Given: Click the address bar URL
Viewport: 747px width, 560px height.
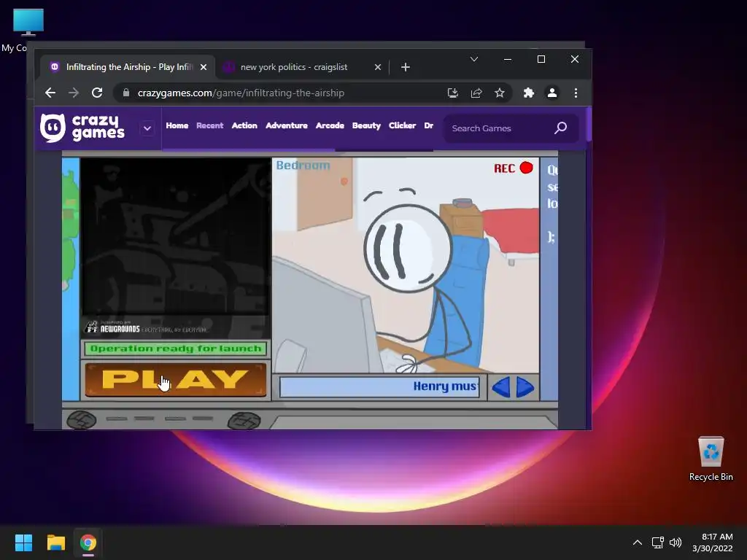Looking at the screenshot, I should (241, 93).
